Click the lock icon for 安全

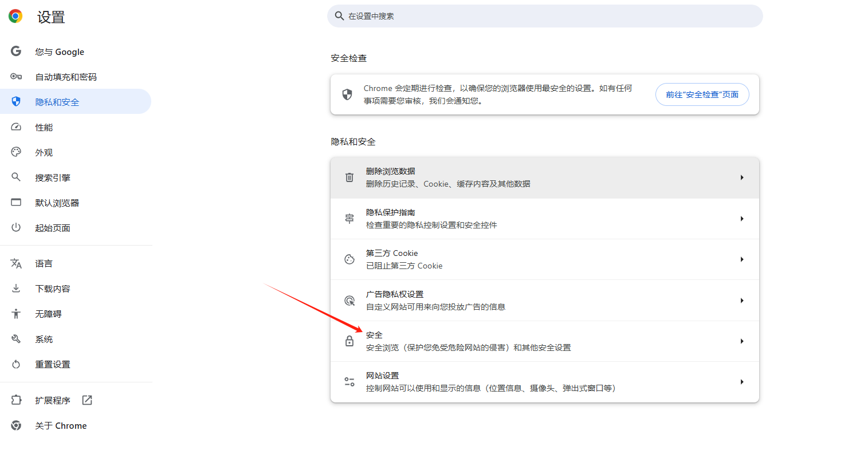349,341
